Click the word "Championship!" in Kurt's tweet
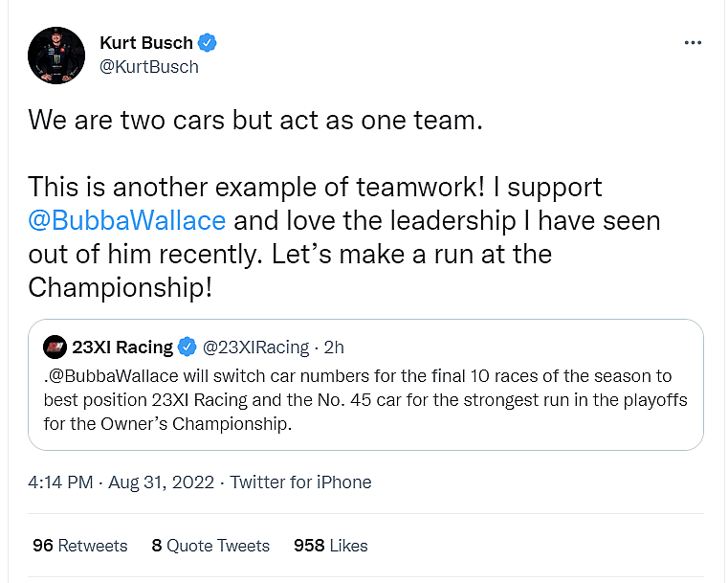The height and width of the screenshot is (583, 728). 120,287
